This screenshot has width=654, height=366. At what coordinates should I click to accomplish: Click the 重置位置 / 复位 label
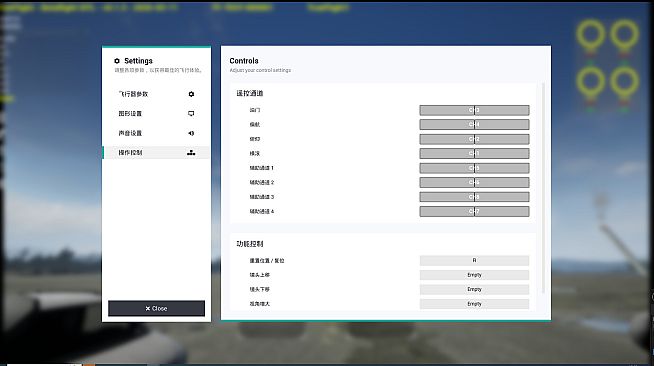267,261
